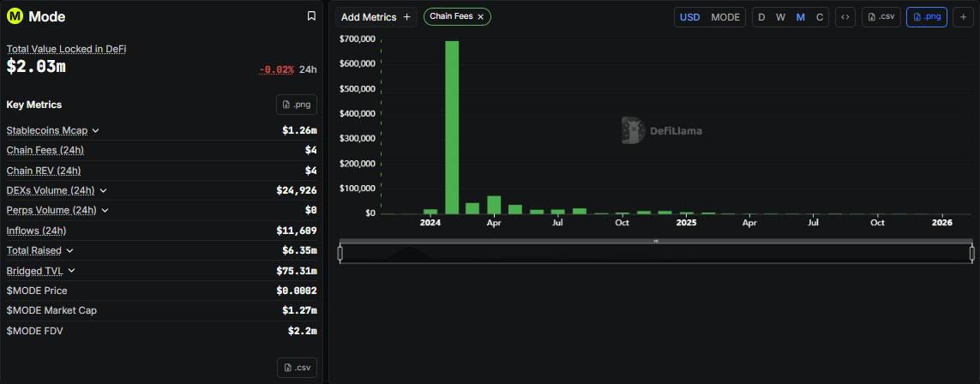
Task: Click the left handle of chart range slider
Action: pyautogui.click(x=340, y=254)
